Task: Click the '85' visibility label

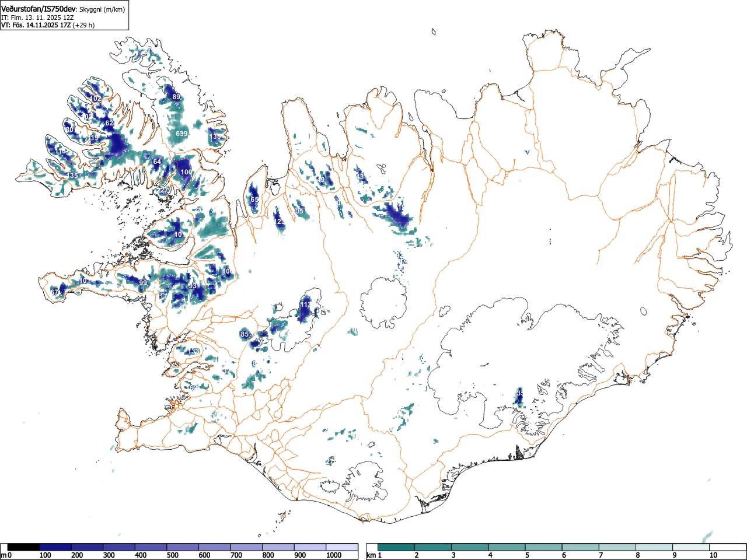Action: [x=245, y=334]
